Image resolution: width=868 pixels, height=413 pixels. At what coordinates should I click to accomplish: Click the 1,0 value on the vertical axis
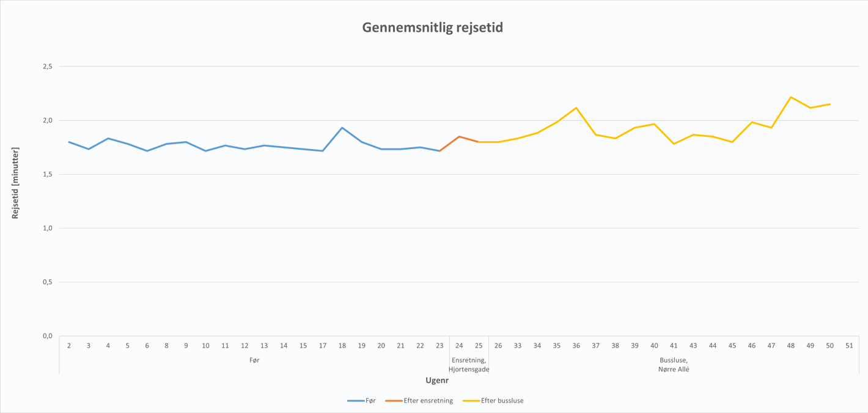pyautogui.click(x=48, y=228)
